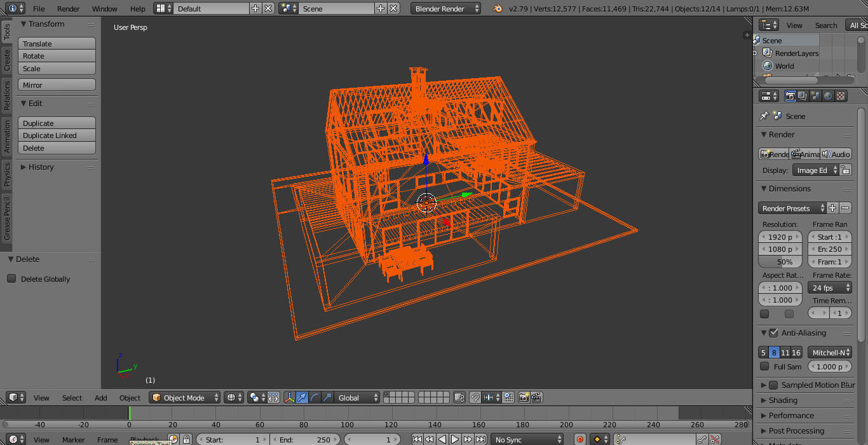Viewport: 868px width, 445px height.
Task: Jump to next keyframe
Action: (x=468, y=439)
